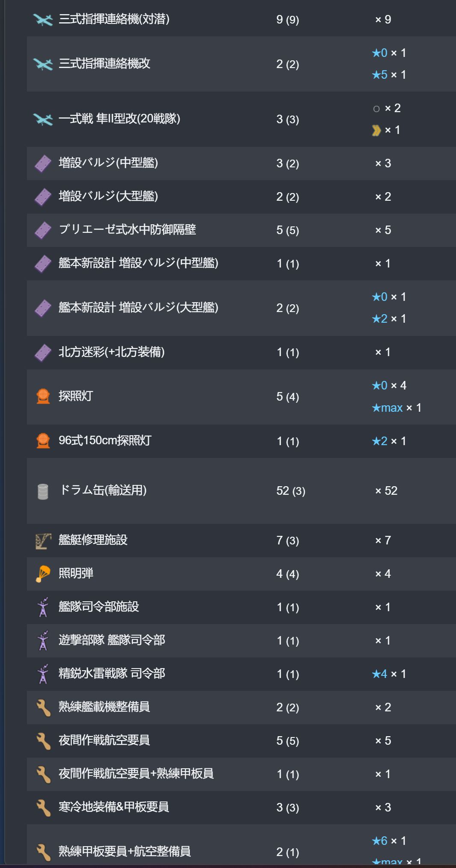Viewport: 456px width, 868px height.
Task: Click the 夜間作戦航空要員+熟練甲板員 row label
Action: [x=136, y=774]
